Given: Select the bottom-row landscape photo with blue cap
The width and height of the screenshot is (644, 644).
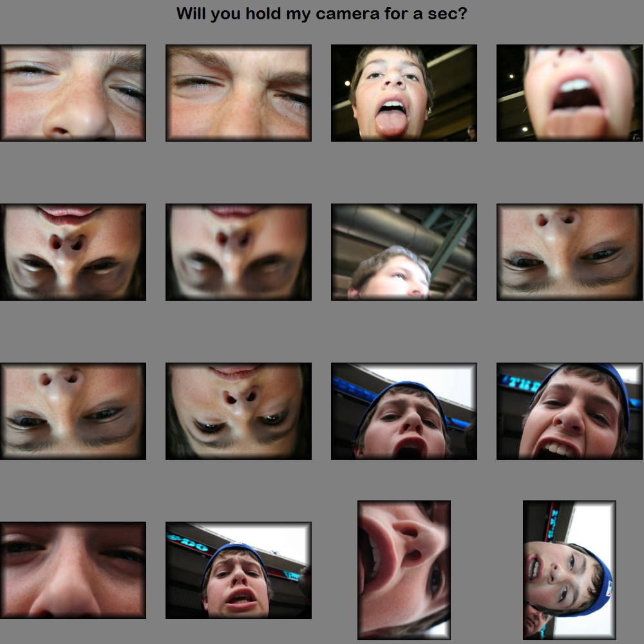Looking at the screenshot, I should (x=238, y=570).
